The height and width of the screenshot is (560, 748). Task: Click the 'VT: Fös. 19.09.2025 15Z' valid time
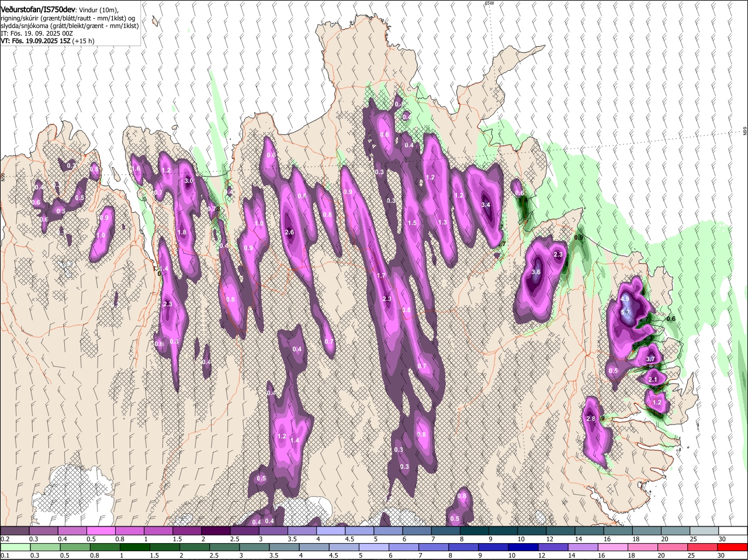click(x=36, y=42)
